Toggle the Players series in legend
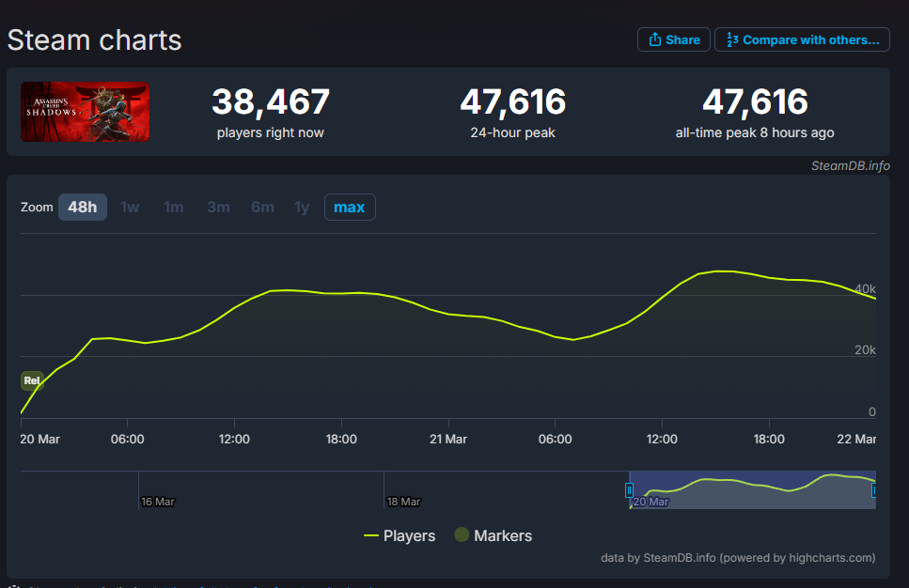Viewport: 909px width, 588px height. tap(400, 535)
